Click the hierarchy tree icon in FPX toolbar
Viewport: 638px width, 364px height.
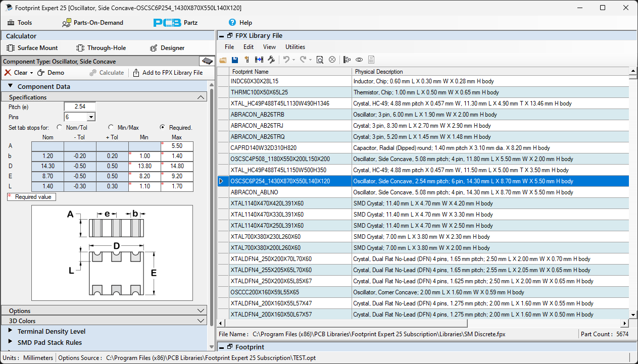347,60
